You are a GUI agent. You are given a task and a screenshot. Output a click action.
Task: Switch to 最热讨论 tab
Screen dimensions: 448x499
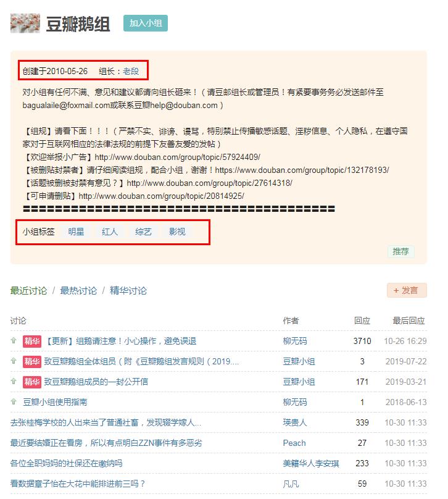point(78,290)
